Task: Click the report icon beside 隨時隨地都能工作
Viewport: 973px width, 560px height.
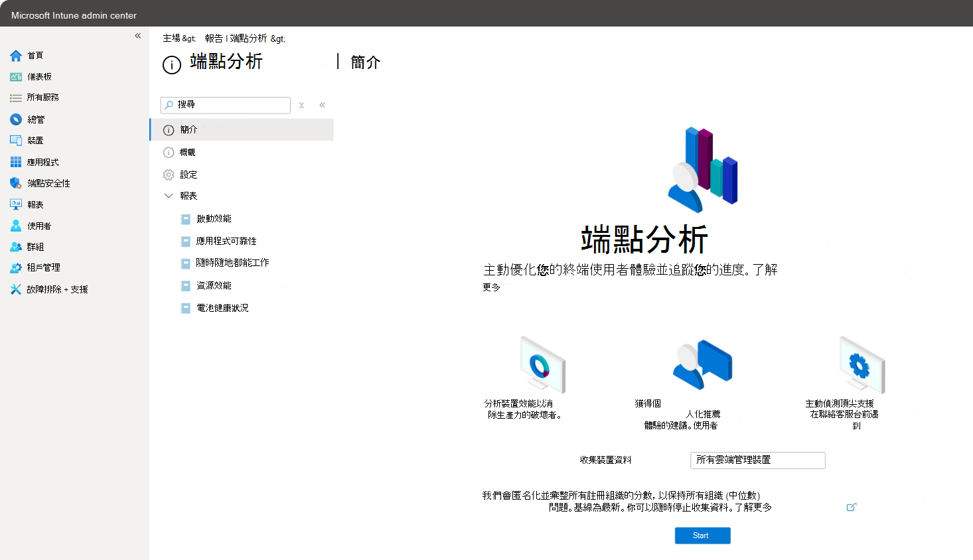Action: [186, 263]
